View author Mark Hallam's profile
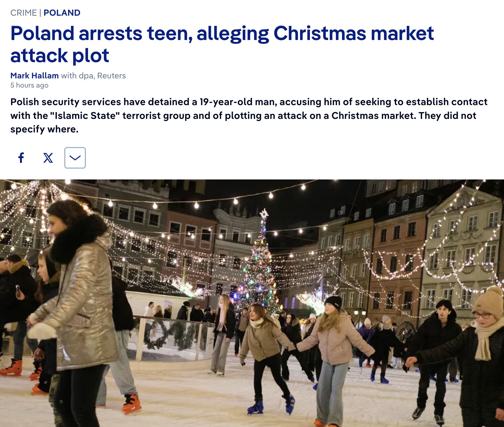 (35, 76)
